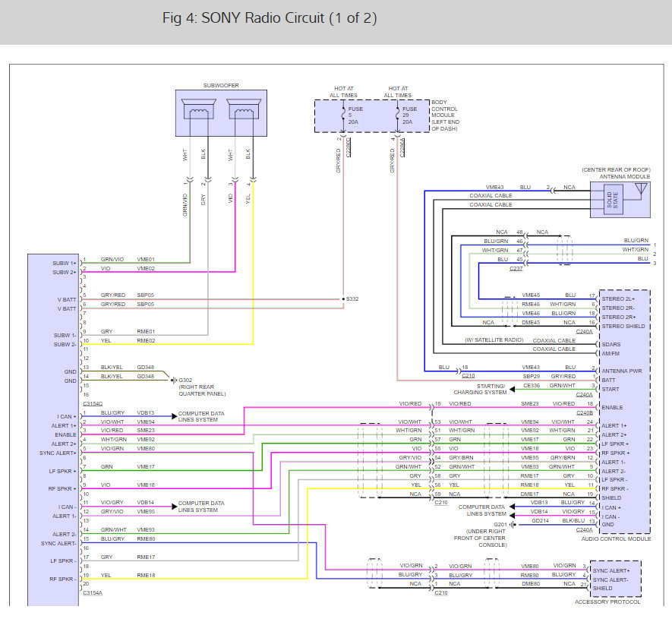Click the 'SUBW 1+' pin label
This screenshot has width=672, height=619.
click(x=65, y=263)
